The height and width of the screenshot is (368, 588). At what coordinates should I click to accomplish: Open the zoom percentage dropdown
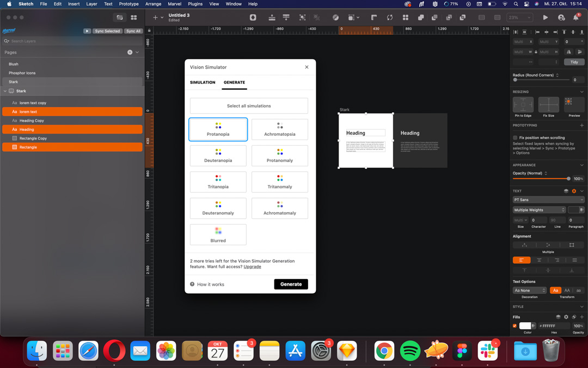520,17
